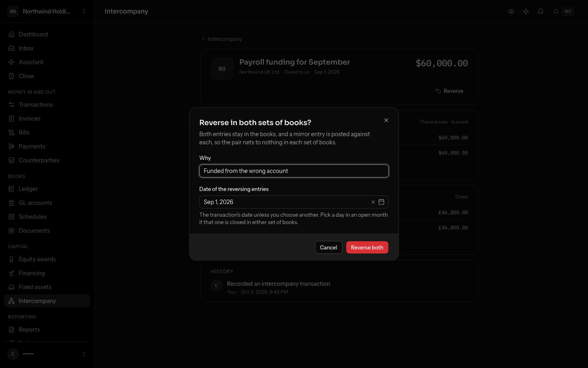Navigate to Financing

pyautogui.click(x=47, y=273)
